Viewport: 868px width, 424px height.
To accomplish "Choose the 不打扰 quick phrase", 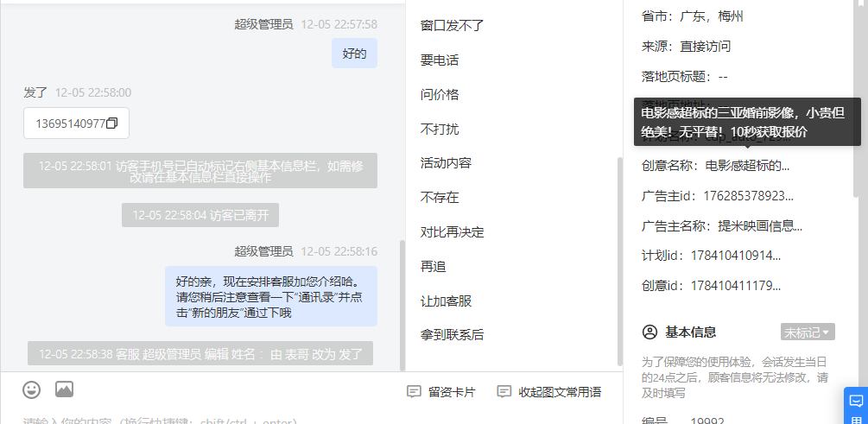I will (x=440, y=129).
